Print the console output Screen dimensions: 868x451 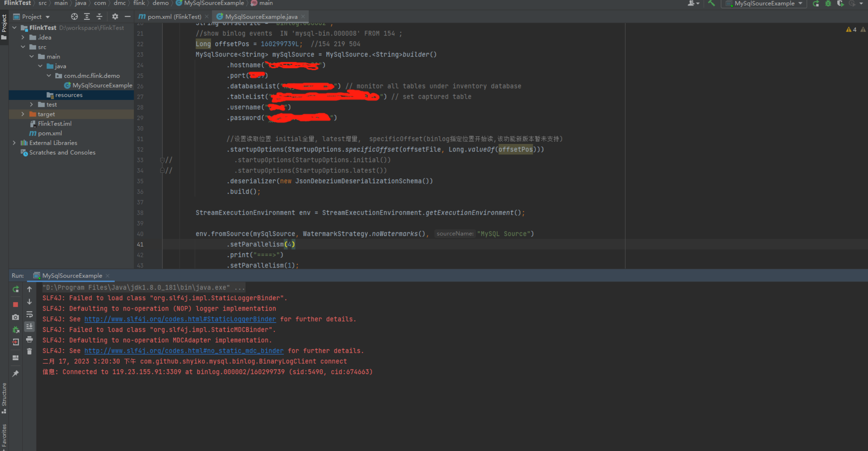coord(30,339)
